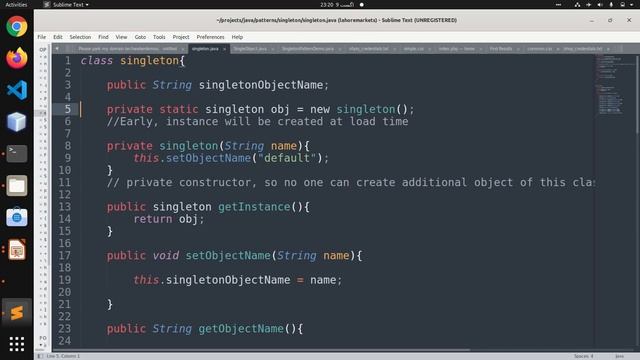The height and width of the screenshot is (360, 640).
Task: Open the File menu
Action: pos(42,37)
